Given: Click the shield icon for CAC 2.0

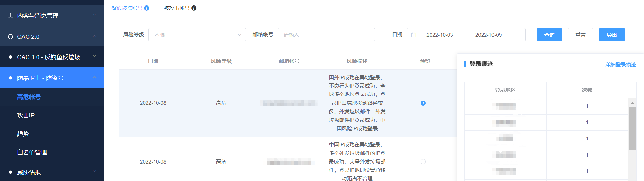Looking at the screenshot, I should [x=10, y=37].
